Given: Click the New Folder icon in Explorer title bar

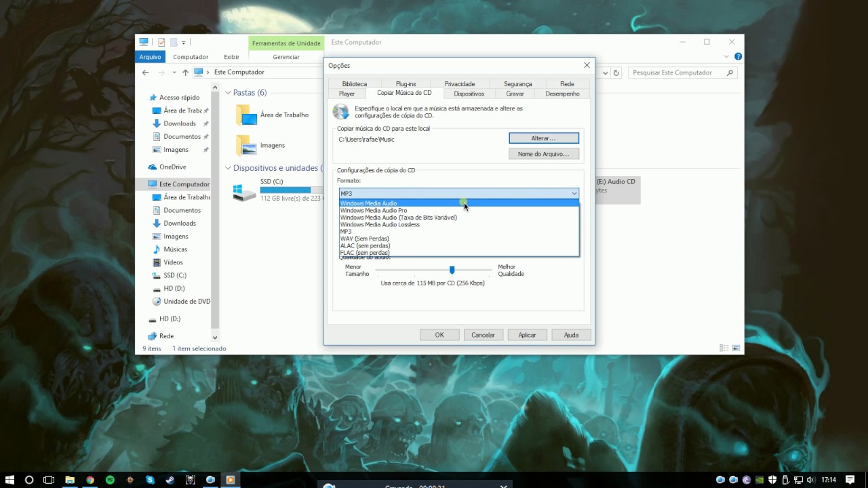Looking at the screenshot, I should (x=174, y=42).
